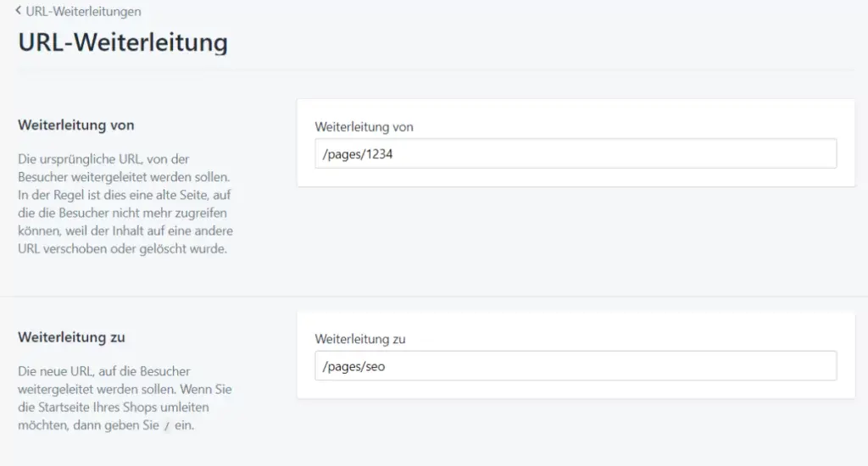This screenshot has height=466, width=868.
Task: Select the bold Weiterleitung von section heading
Action: (76, 125)
